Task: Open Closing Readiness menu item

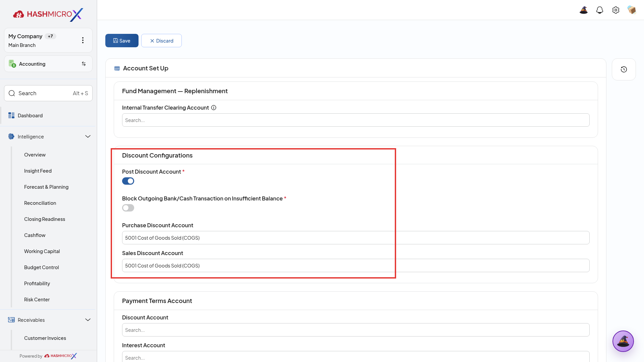Action: [x=45, y=219]
